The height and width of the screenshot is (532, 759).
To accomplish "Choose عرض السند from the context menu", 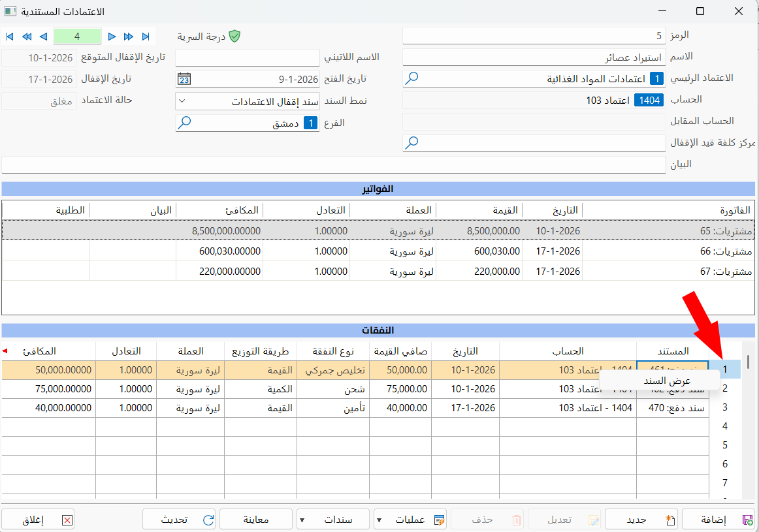I will coord(659,381).
